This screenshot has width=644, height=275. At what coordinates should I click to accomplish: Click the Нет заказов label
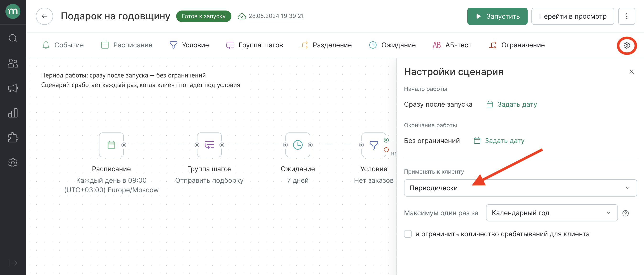point(374,181)
